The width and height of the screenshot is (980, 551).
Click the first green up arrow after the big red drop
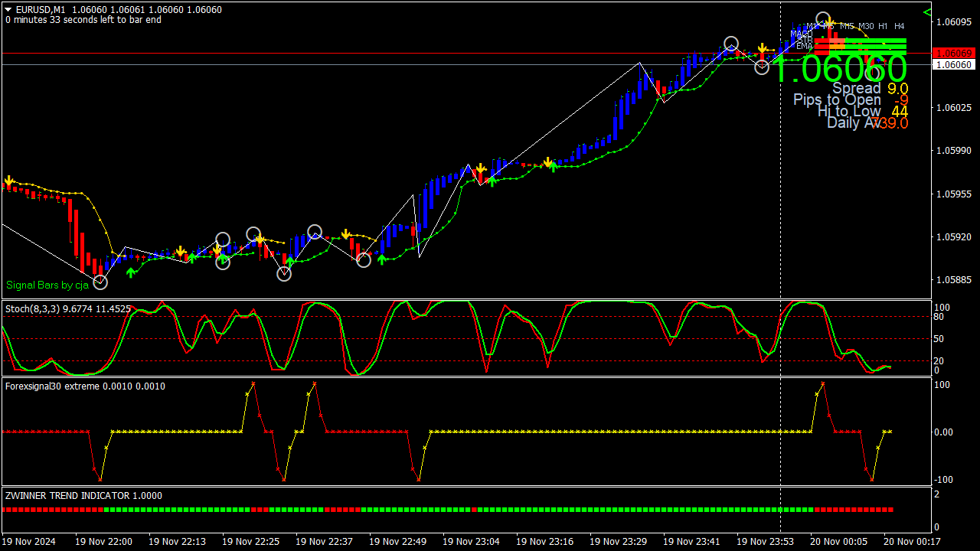click(131, 272)
